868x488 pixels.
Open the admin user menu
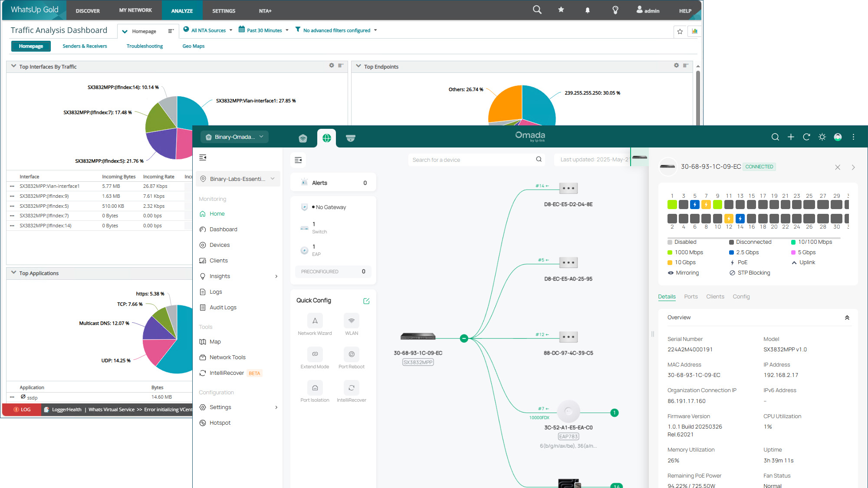coord(648,10)
